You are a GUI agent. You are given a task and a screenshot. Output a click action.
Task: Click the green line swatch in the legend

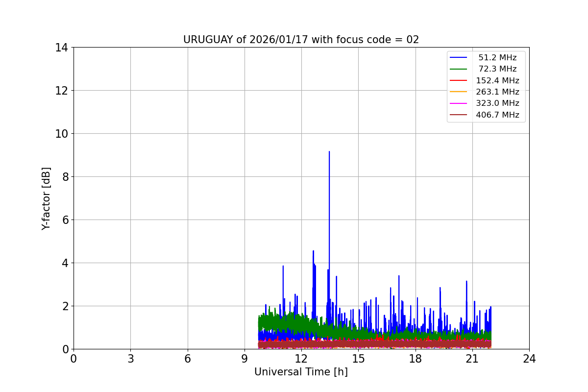(x=459, y=69)
